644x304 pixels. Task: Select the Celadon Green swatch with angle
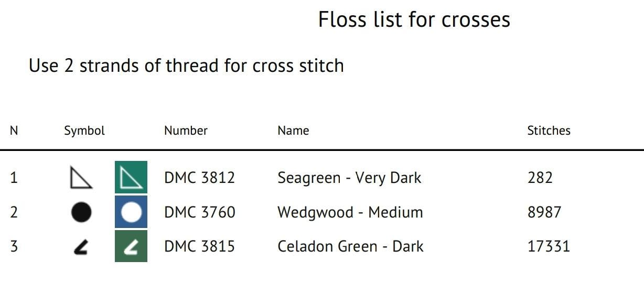point(131,246)
